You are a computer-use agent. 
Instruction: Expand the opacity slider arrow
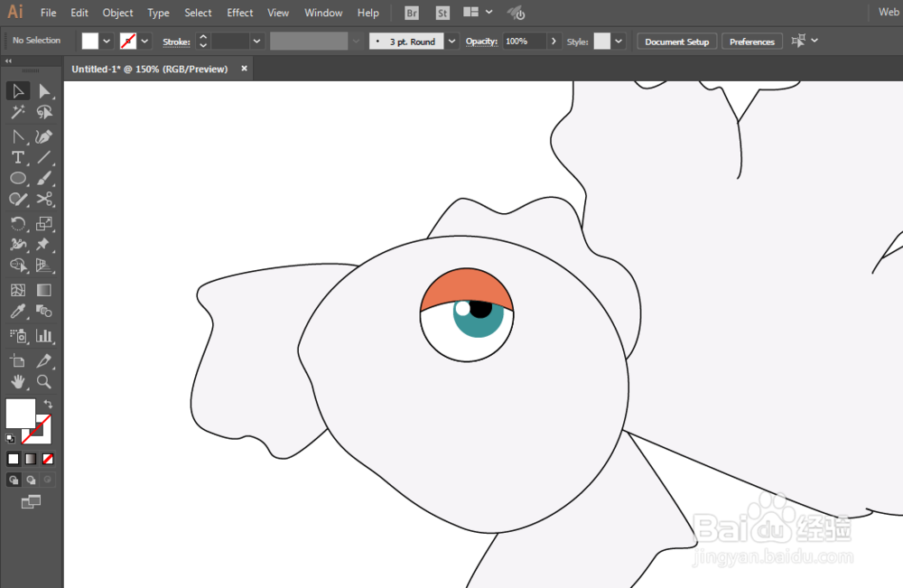(x=554, y=41)
